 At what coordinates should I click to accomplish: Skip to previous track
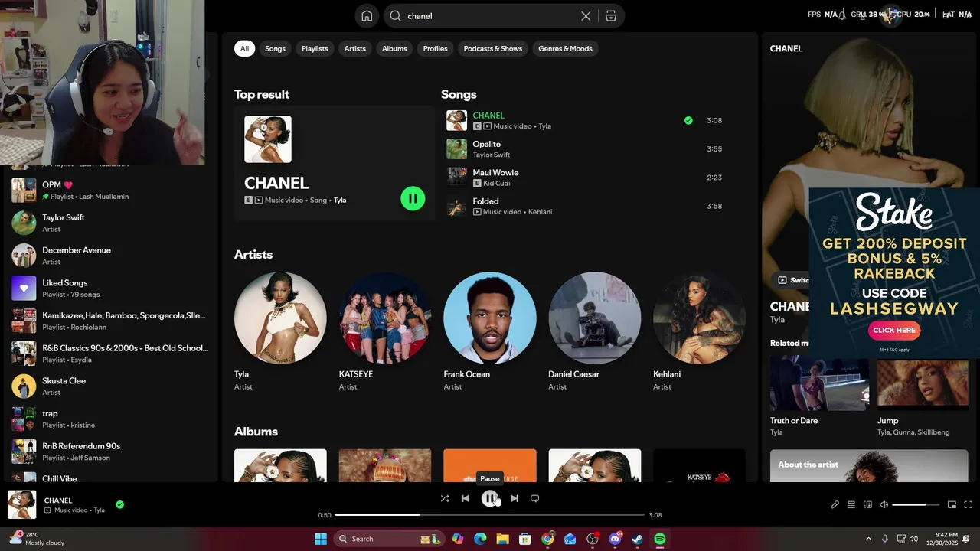click(465, 498)
